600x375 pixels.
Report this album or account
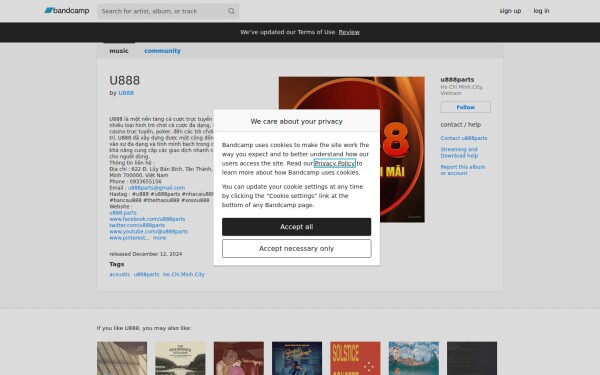click(463, 170)
